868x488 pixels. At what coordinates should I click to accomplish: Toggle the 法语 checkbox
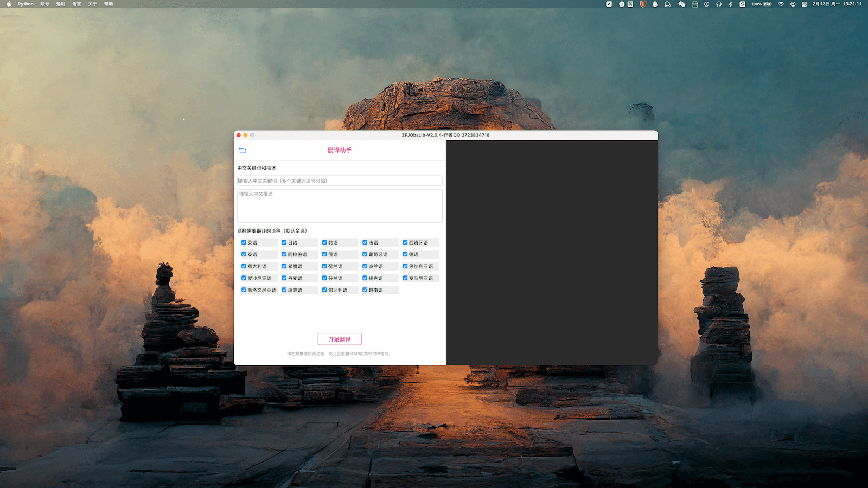[365, 242]
